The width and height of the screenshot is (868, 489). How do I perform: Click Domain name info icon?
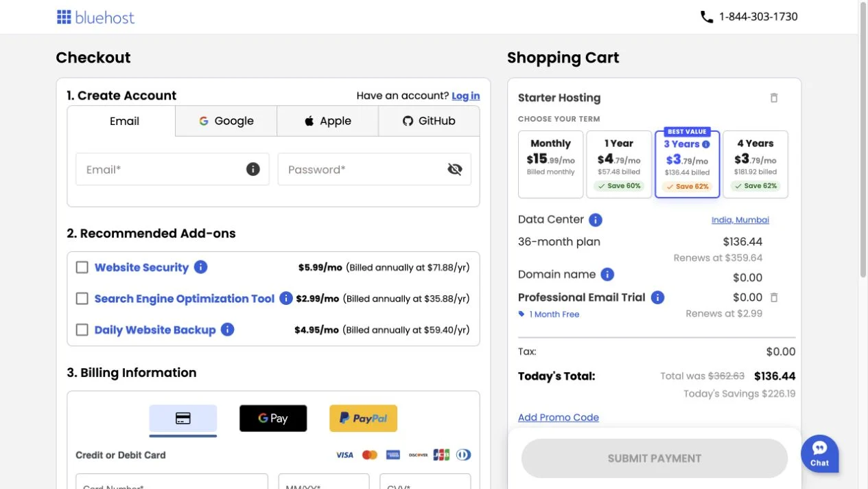(607, 275)
